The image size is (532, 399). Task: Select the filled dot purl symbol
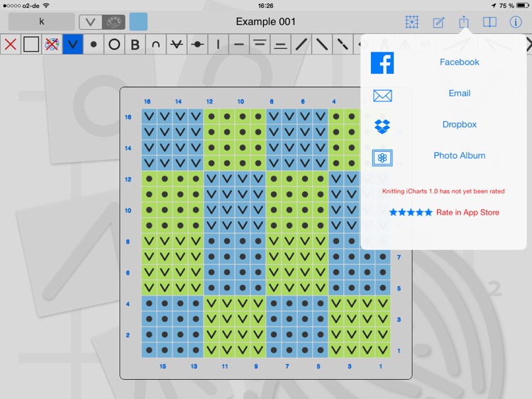click(94, 45)
